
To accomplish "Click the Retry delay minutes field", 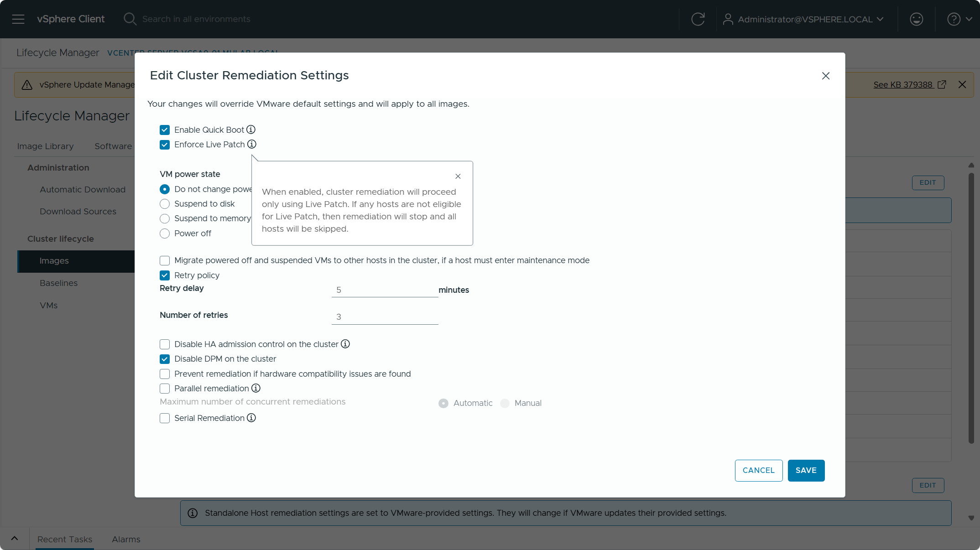I will [x=385, y=290].
